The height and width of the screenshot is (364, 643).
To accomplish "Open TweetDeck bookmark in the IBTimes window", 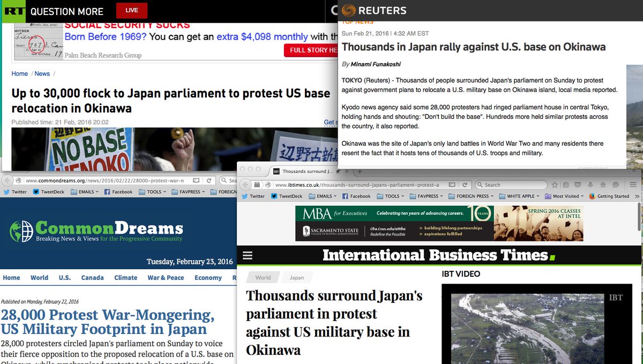I will (287, 196).
